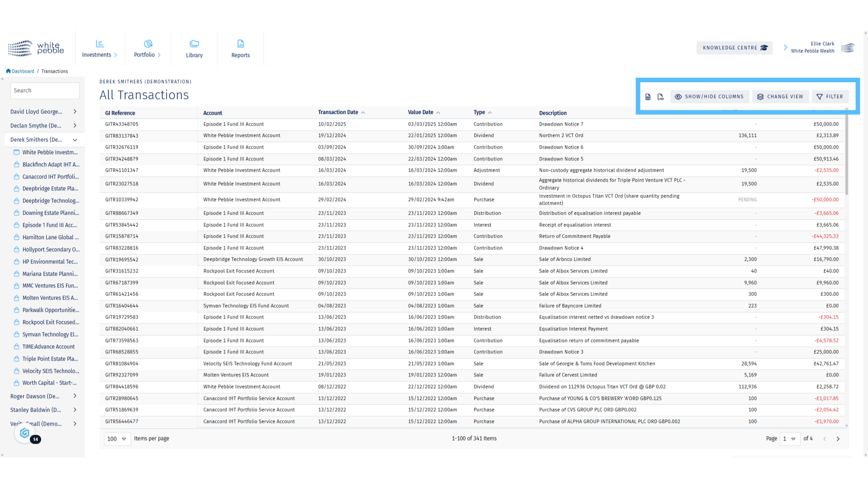Click the Filter button
868x488 pixels.
[830, 97]
